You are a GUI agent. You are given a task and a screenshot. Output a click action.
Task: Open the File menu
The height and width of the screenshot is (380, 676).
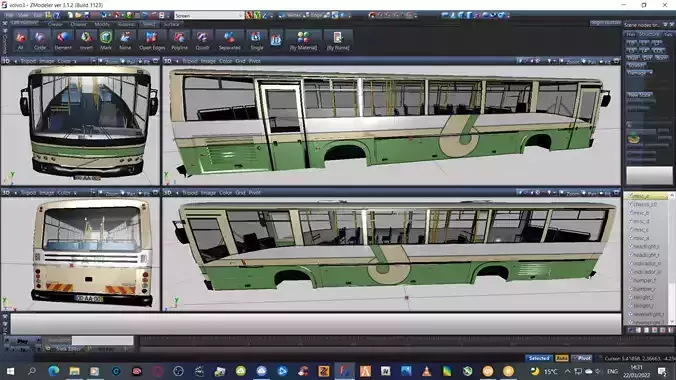pyautogui.click(x=9, y=16)
